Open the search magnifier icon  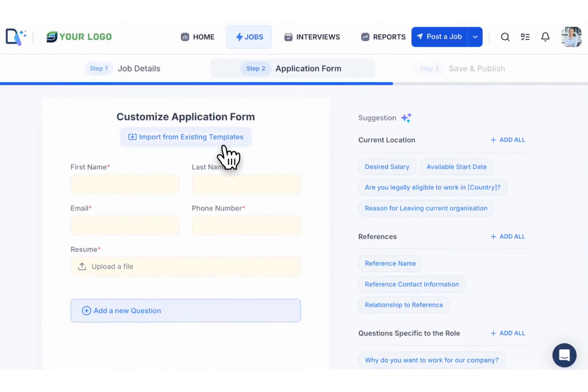tap(505, 37)
